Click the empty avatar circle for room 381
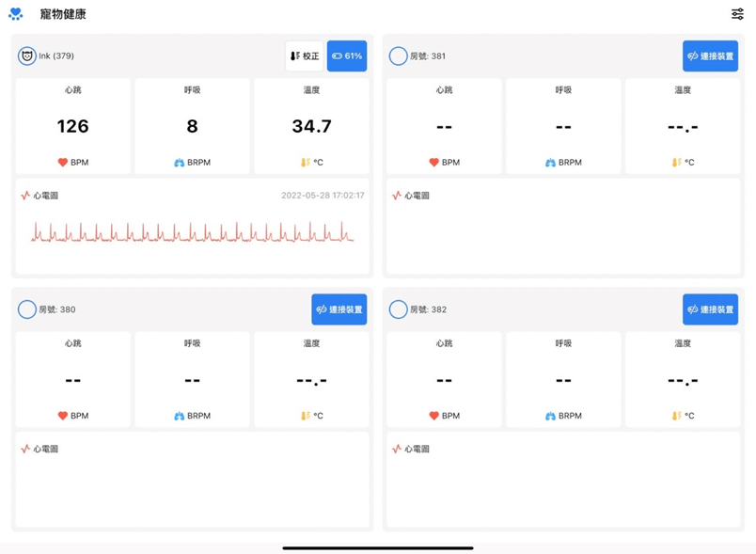This screenshot has height=554, width=756. [x=398, y=56]
